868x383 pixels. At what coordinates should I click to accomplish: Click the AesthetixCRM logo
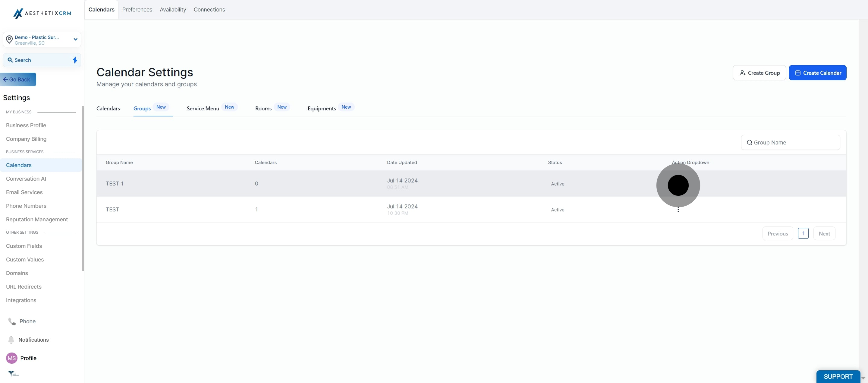pos(42,13)
